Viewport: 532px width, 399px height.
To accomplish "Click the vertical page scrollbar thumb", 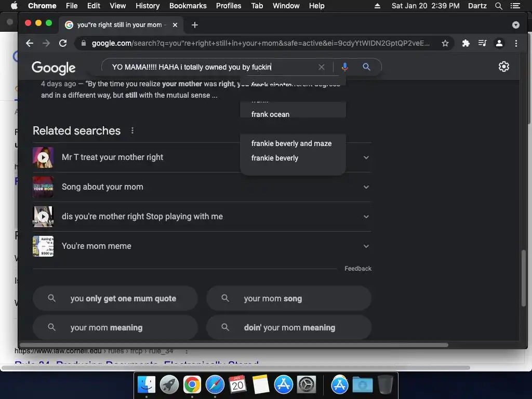I will click(x=524, y=278).
